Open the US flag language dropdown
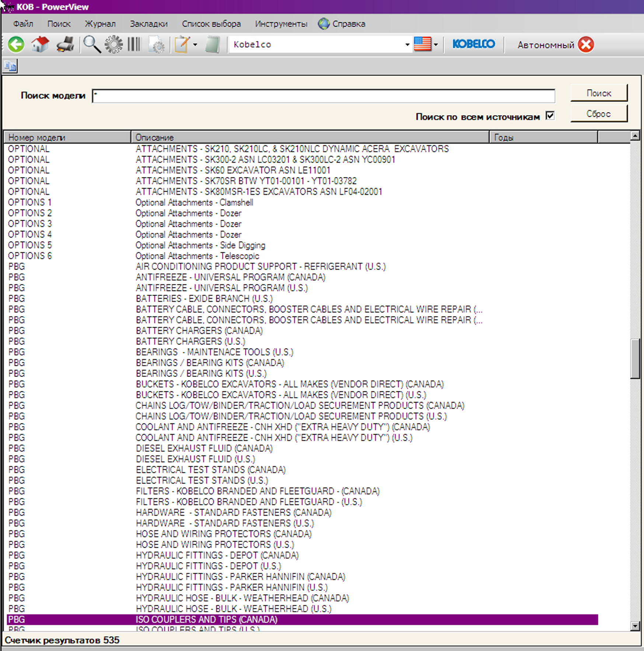 click(x=436, y=45)
